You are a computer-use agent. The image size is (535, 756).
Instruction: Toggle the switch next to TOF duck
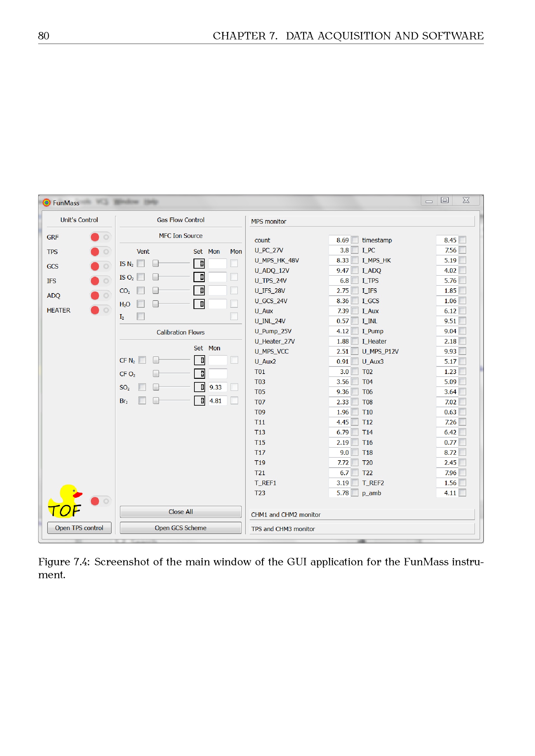click(x=100, y=501)
